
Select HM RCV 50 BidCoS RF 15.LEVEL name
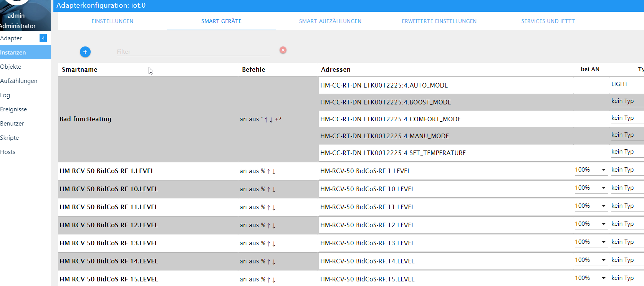[x=109, y=279]
